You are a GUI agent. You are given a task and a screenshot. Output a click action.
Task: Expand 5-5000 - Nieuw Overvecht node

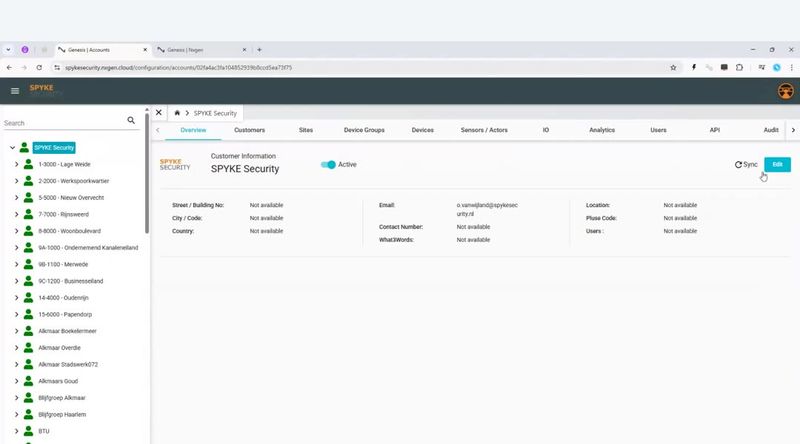[16, 198]
